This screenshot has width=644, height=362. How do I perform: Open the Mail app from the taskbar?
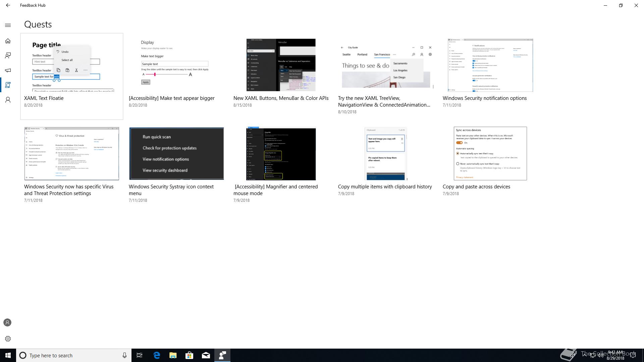[206, 355]
